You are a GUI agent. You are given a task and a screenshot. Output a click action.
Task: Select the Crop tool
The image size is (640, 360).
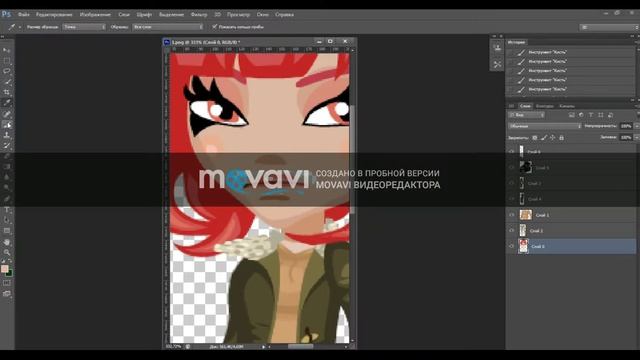7,93
